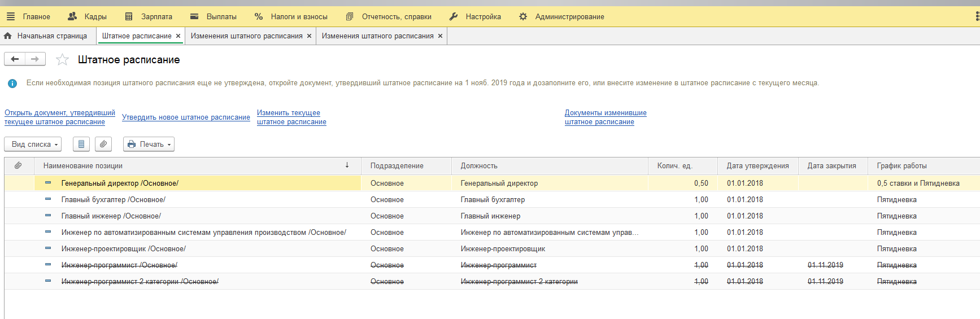This screenshot has width=980, height=319.
Task: Click Утвердить новое штатное расписание link
Action: (x=186, y=117)
